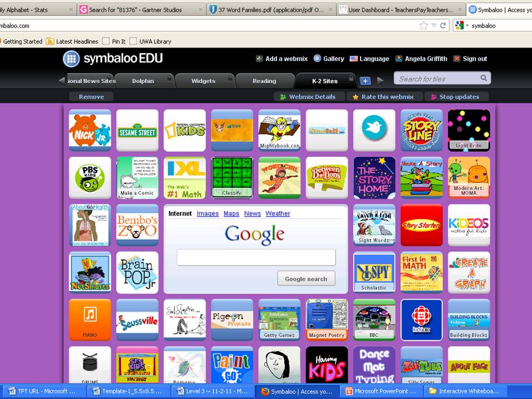Viewport: 532px width, 399px height.
Task: Open the TeachersPayTeachers dashboard browser tab
Action: (401, 10)
